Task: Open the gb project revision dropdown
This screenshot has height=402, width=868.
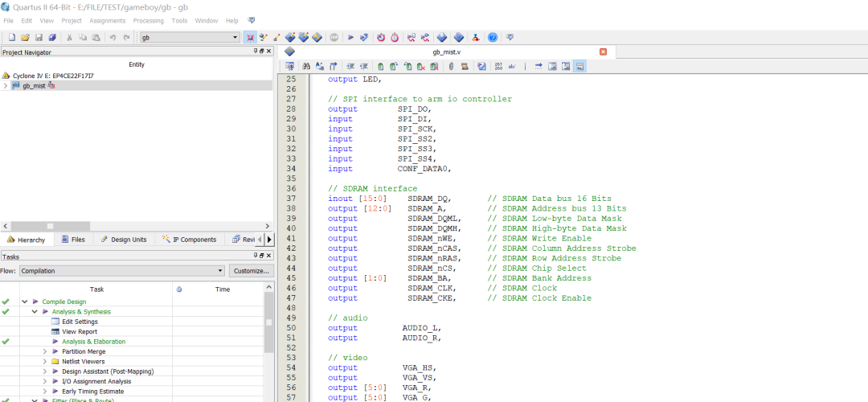Action: point(190,38)
